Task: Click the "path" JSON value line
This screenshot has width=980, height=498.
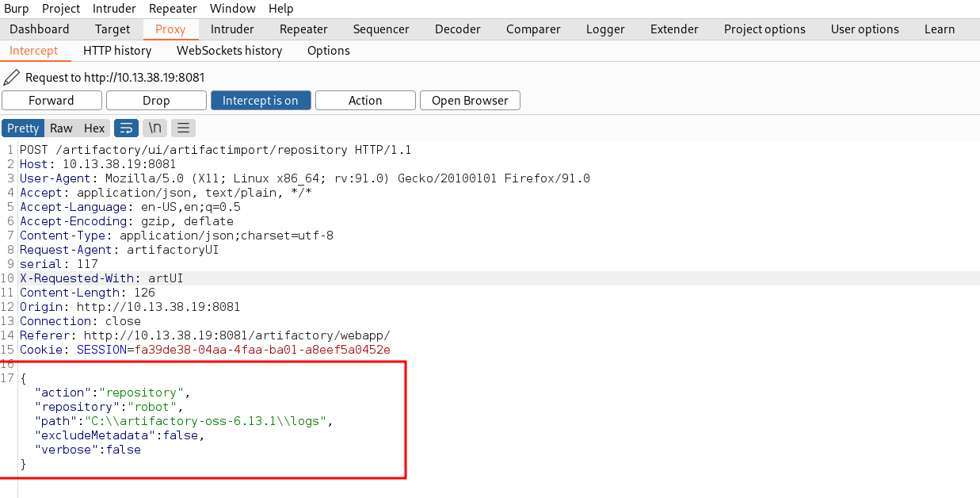Action: point(183,421)
